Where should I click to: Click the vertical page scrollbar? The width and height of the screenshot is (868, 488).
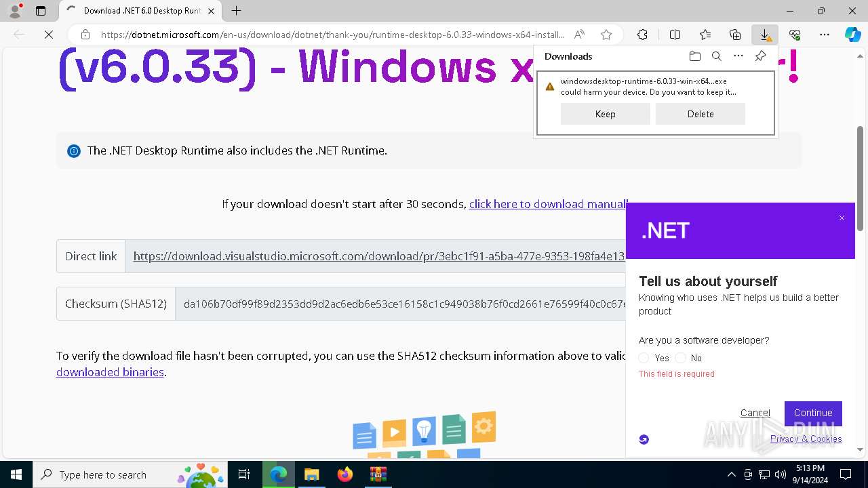861,179
